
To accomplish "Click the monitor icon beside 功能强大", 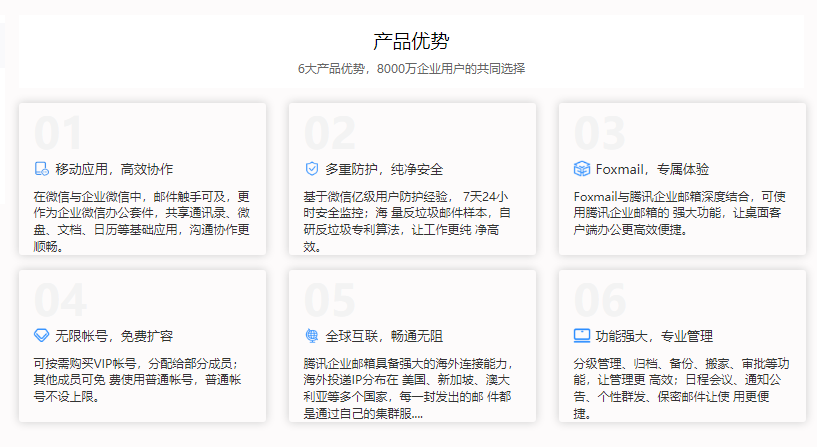I will [x=582, y=335].
